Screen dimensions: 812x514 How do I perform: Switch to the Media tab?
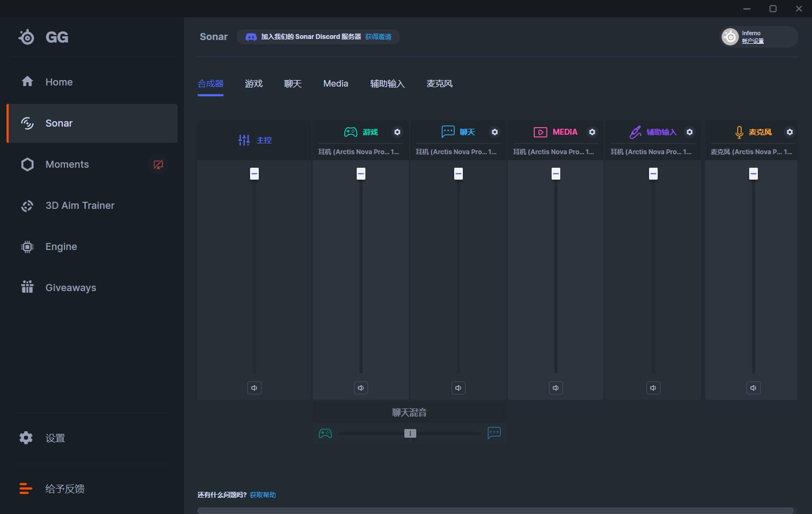[x=336, y=84]
